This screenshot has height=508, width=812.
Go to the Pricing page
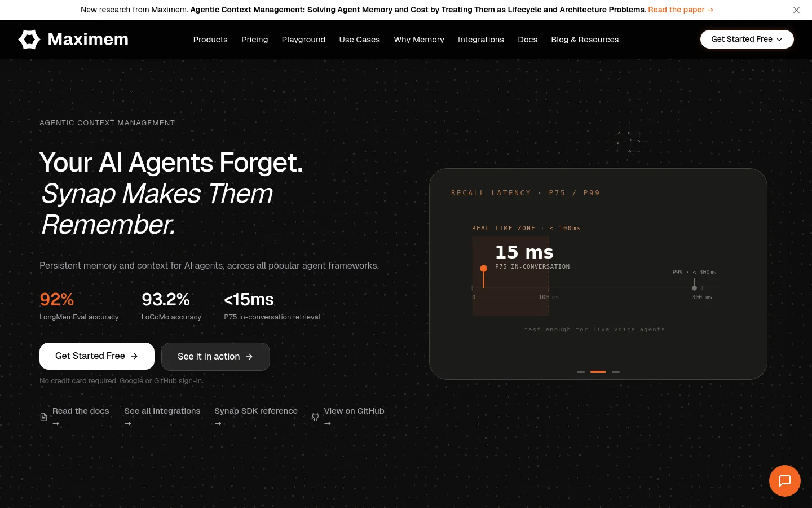click(255, 40)
